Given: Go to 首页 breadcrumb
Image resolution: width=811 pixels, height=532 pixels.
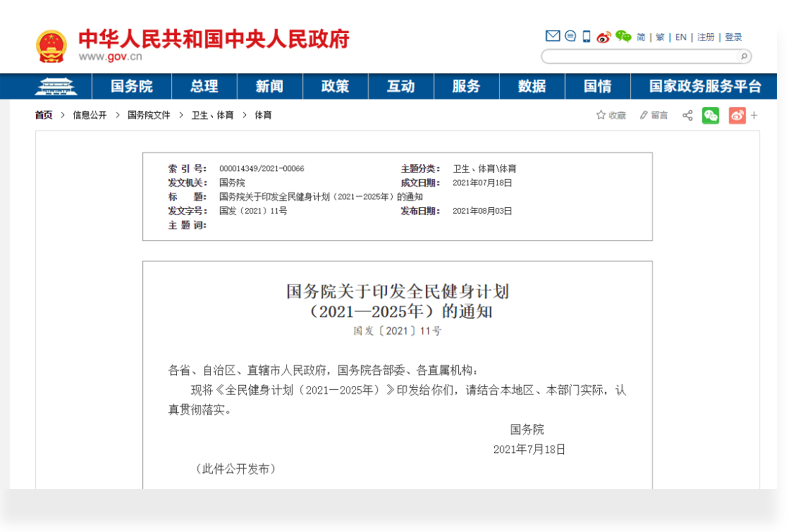Looking at the screenshot, I should pos(44,115).
